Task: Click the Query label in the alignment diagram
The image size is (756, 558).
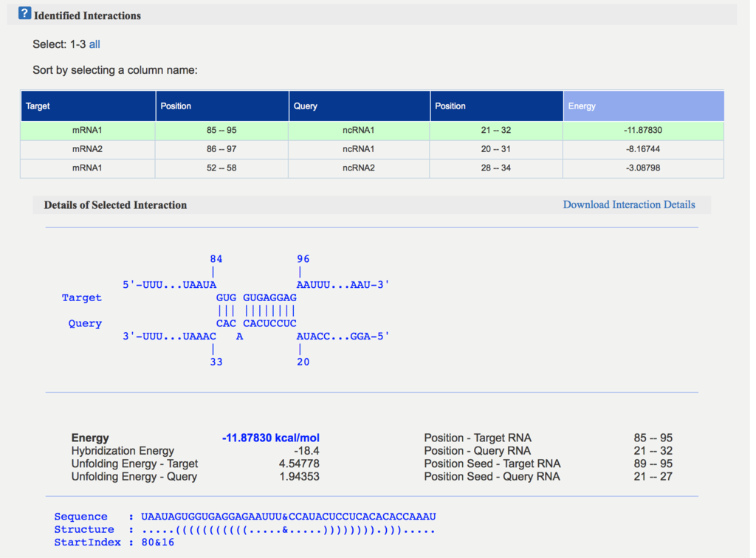Action: [x=85, y=323]
